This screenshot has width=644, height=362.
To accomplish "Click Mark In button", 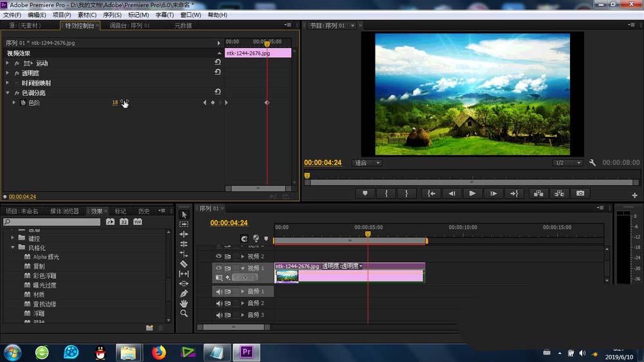I will pos(386,193).
